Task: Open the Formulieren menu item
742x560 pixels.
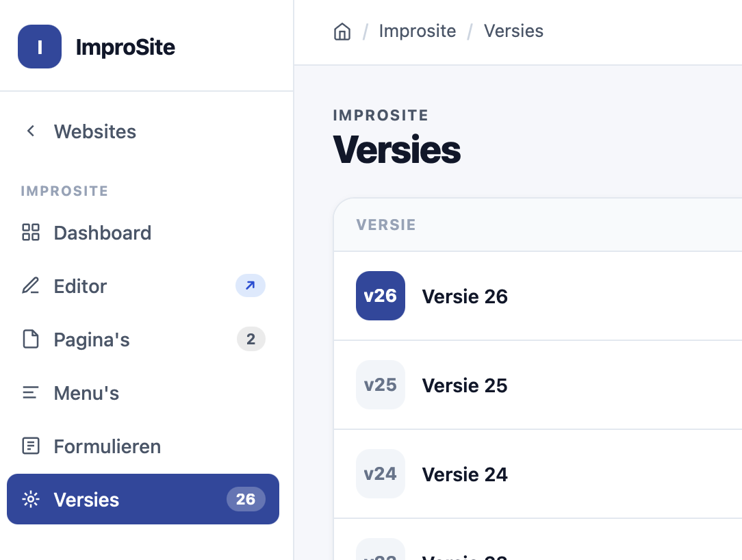Action: (x=107, y=446)
